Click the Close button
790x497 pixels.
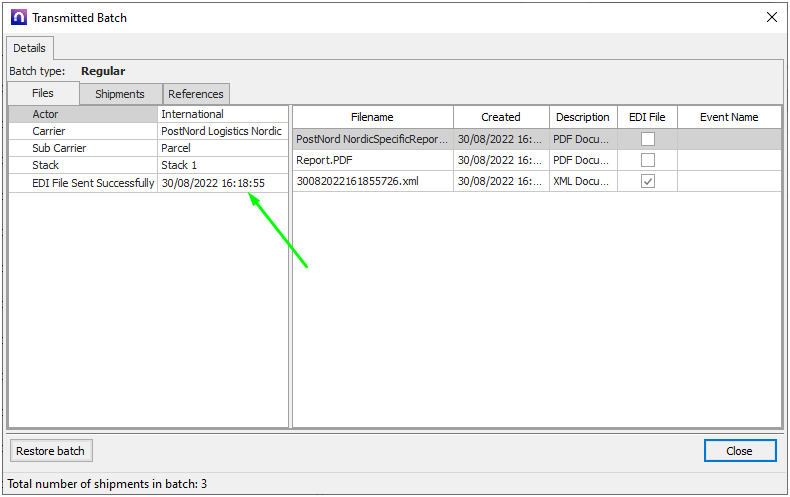[739, 451]
